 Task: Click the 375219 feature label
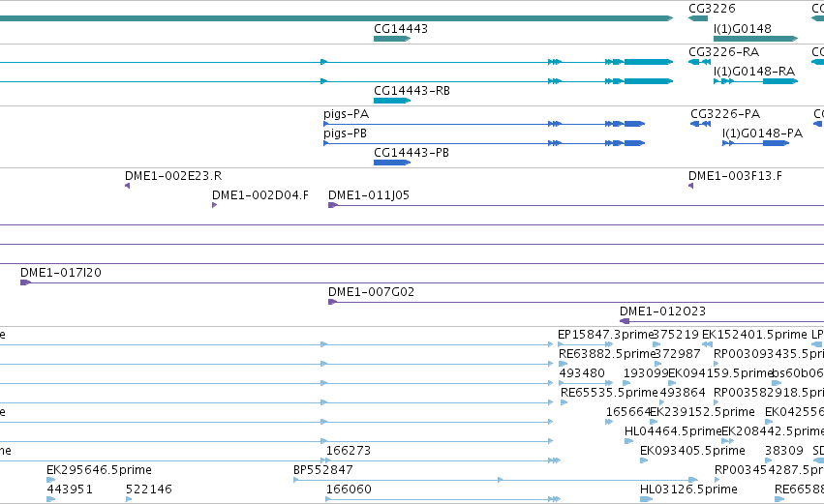pyautogui.click(x=676, y=335)
